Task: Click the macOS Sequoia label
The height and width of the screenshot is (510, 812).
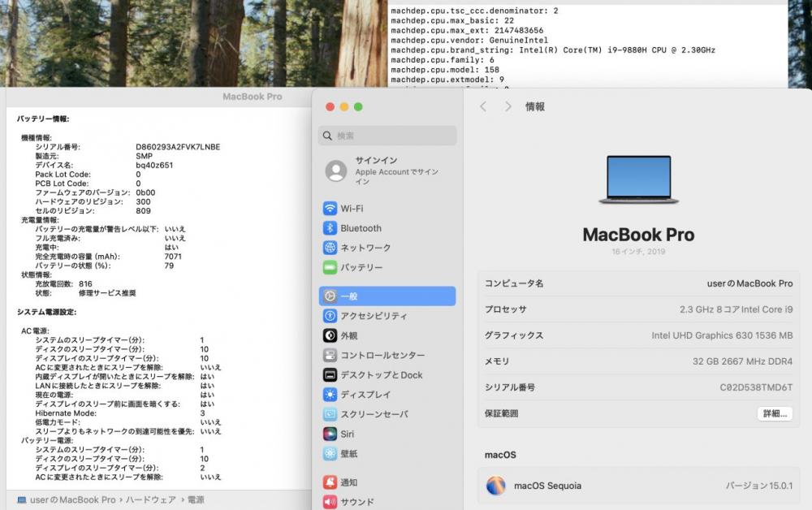Action: (547, 486)
